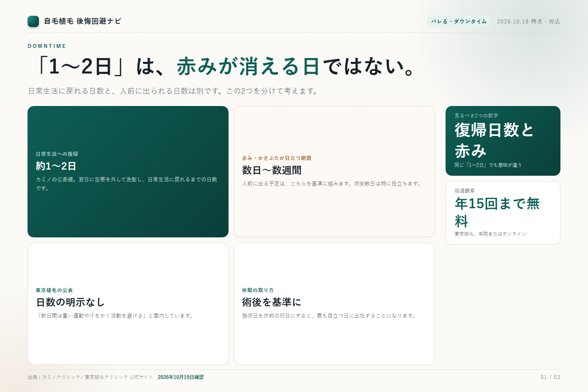Click the page indicator 01 / 03

[550, 377]
